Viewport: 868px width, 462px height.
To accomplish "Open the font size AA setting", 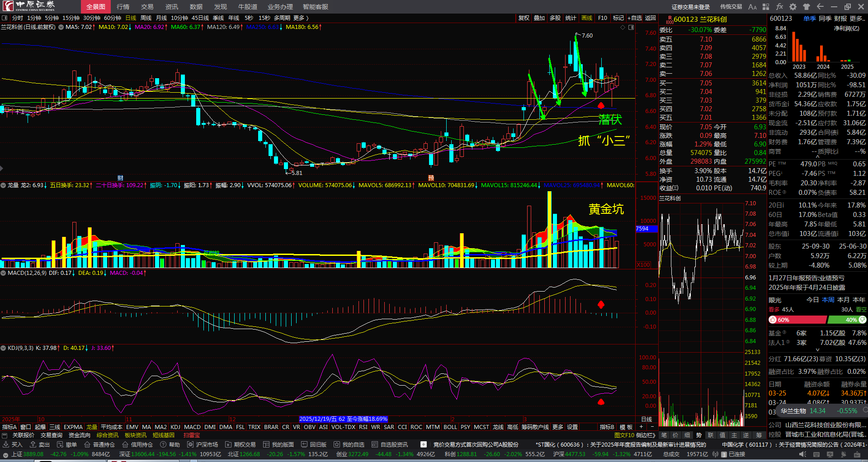I will click(x=752, y=7).
